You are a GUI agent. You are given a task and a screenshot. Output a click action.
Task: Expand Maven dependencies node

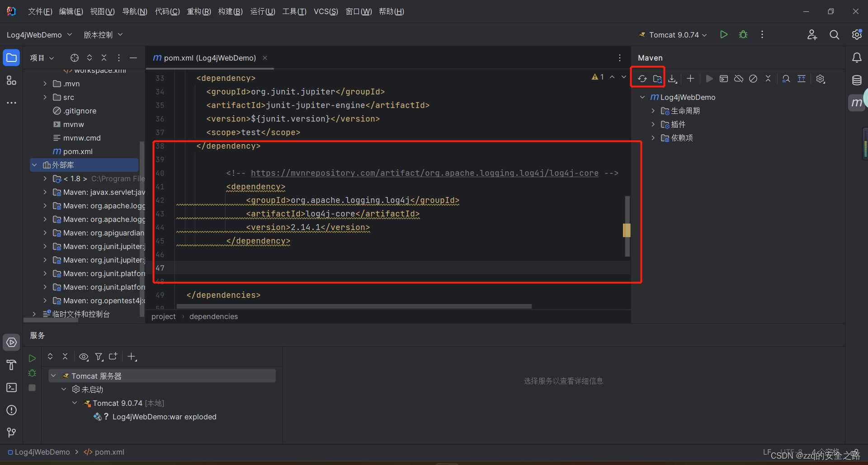(x=653, y=138)
